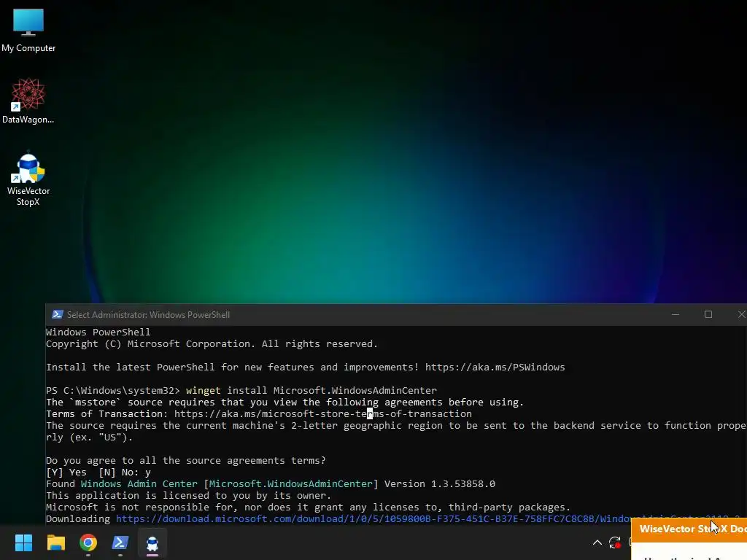Maximize the PowerShell window
Screen dimensions: 747x560
point(708,314)
